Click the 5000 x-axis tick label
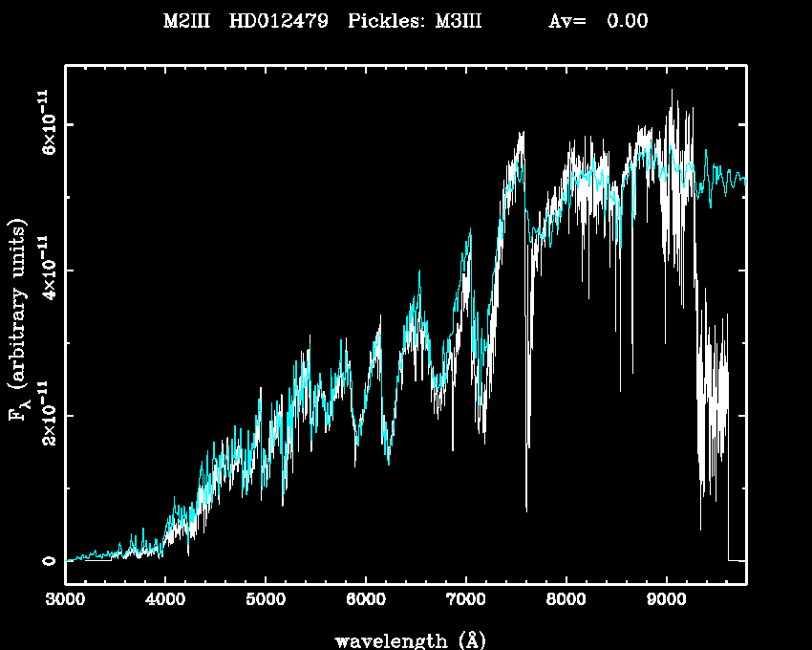The height and width of the screenshot is (650, 812). [x=265, y=600]
